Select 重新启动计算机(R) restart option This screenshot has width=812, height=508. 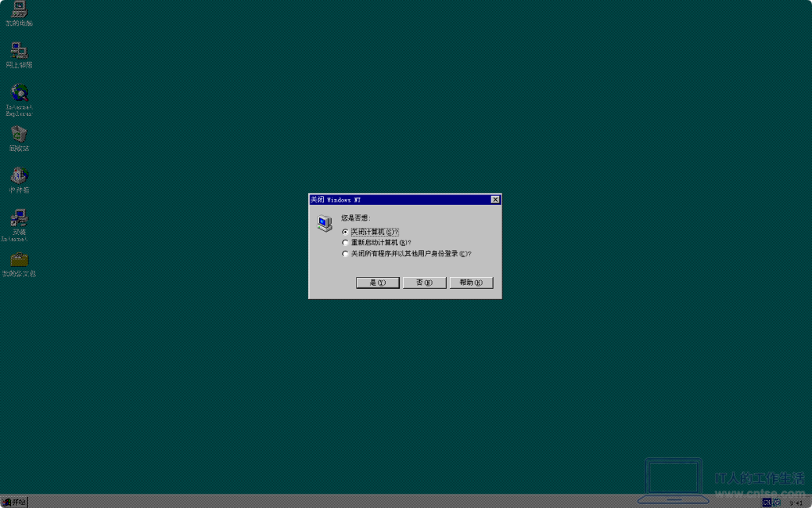376,242
